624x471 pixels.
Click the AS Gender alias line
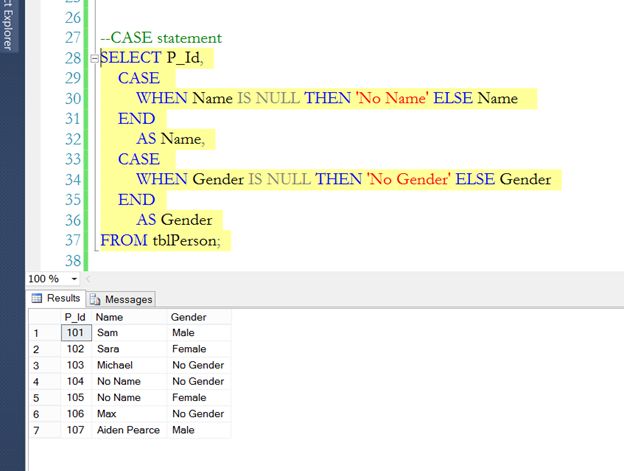click(174, 220)
